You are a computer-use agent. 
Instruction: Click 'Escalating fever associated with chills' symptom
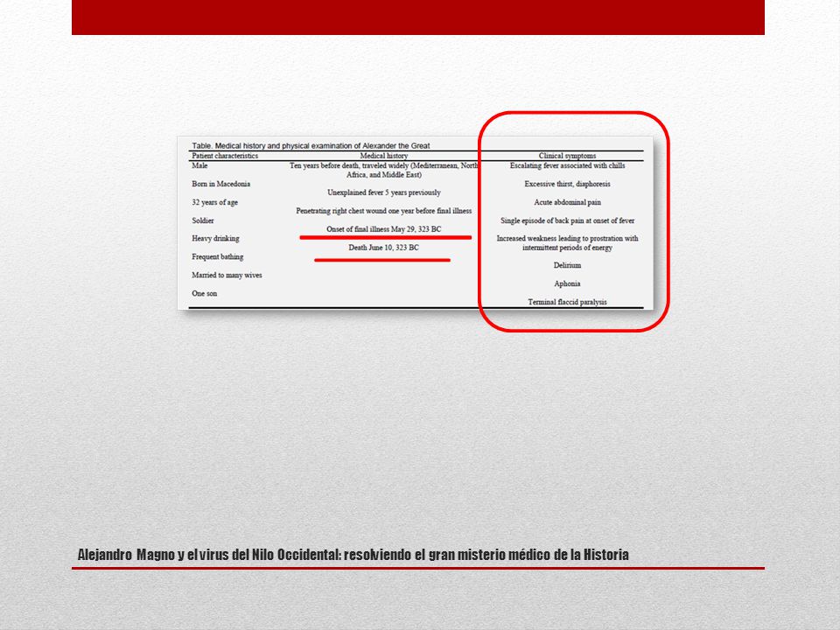[567, 165]
